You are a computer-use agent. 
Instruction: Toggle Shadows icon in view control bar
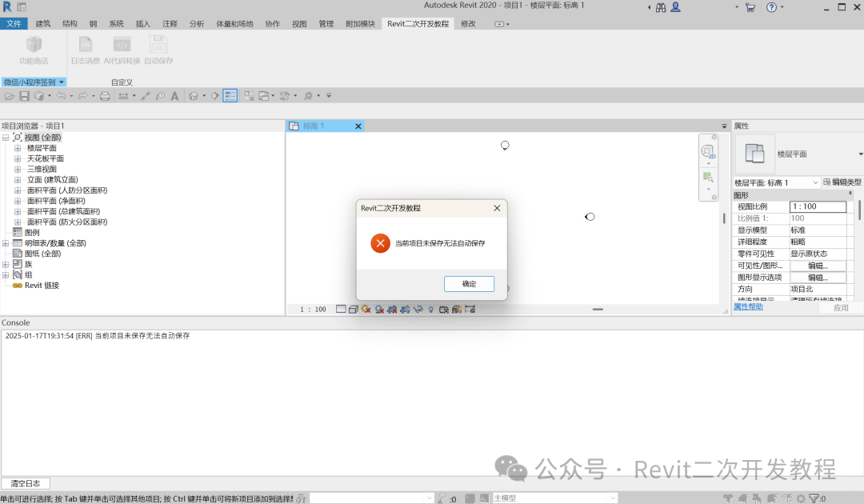[380, 310]
